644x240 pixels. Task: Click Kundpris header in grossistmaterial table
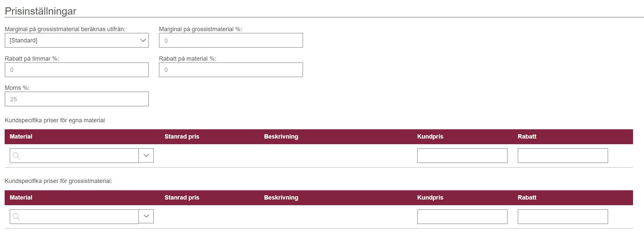[430, 198]
